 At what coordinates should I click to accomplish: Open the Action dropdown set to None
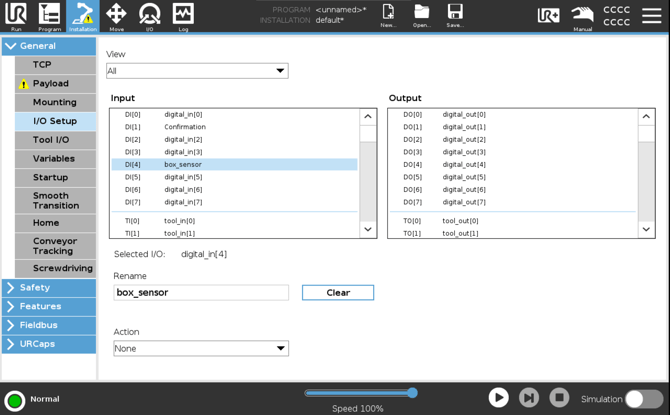point(201,348)
